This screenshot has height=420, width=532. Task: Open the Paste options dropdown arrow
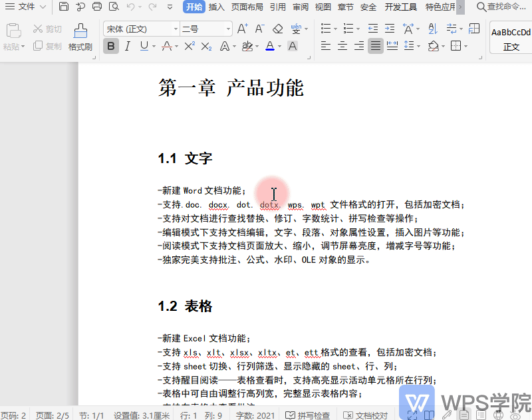(23, 46)
